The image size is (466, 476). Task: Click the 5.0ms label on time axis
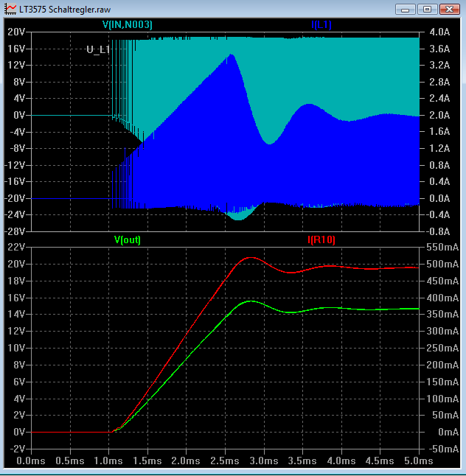(419, 461)
